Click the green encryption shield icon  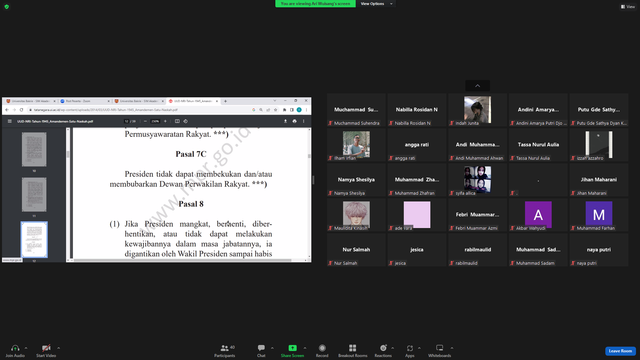click(x=7, y=7)
